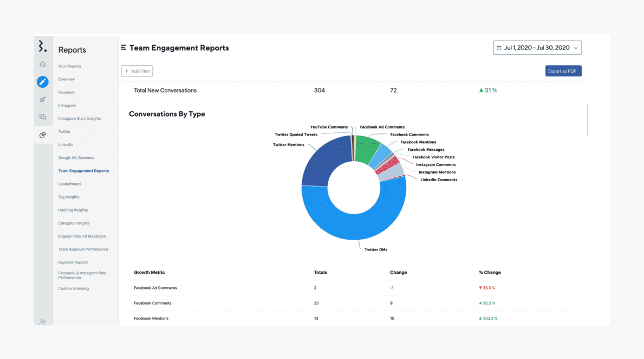Open the Engage chat bubbles icon

[43, 117]
